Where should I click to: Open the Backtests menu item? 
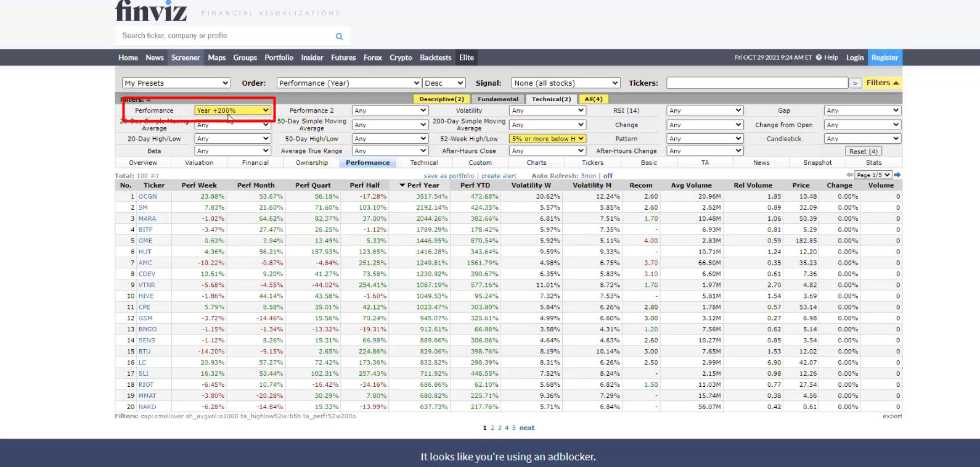click(436, 57)
